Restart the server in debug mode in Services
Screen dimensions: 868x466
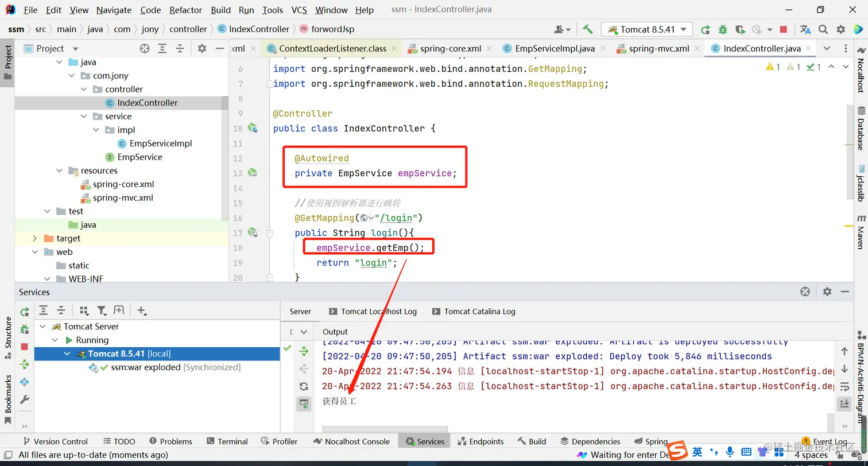[x=25, y=329]
